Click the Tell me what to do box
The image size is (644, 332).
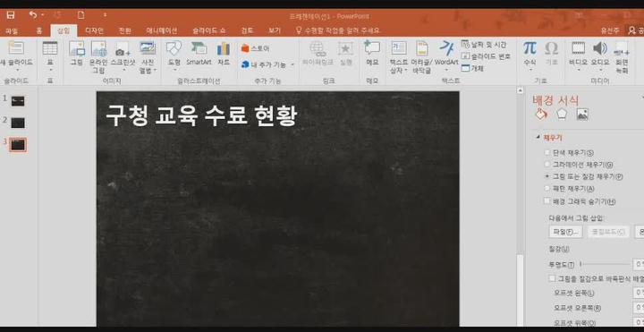338,30
